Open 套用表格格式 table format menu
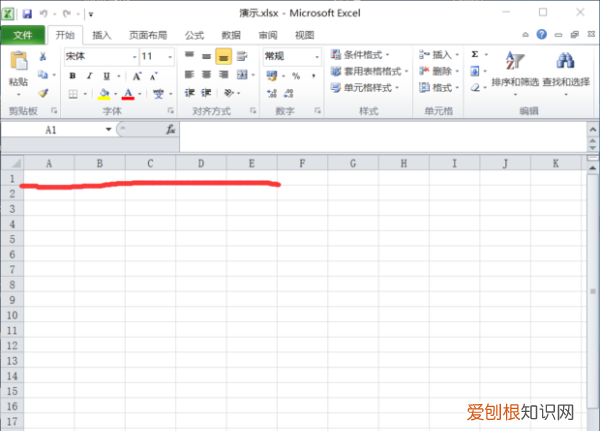Screen dimensions: 600x431 [369, 71]
